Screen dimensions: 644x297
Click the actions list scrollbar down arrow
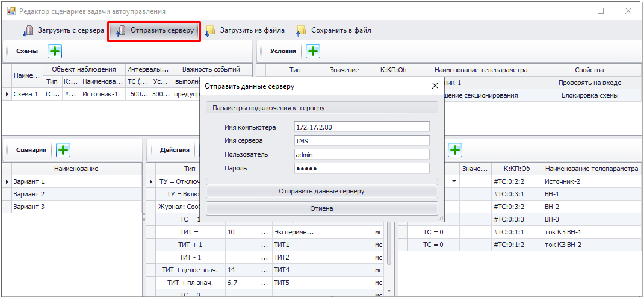[x=389, y=291]
